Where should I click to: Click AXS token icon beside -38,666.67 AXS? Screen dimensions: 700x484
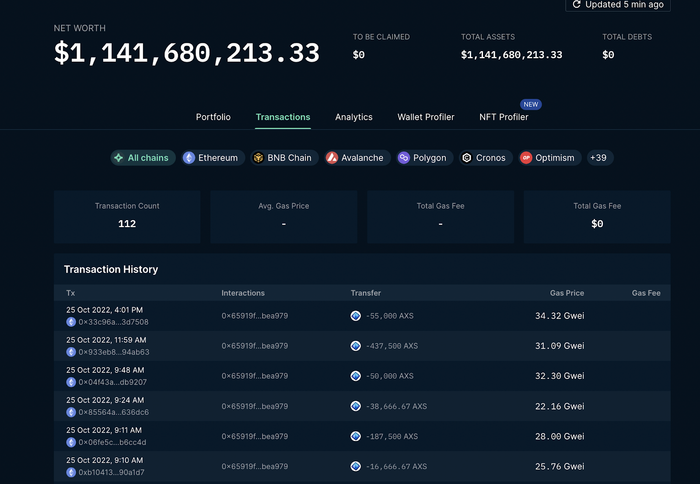coord(355,406)
